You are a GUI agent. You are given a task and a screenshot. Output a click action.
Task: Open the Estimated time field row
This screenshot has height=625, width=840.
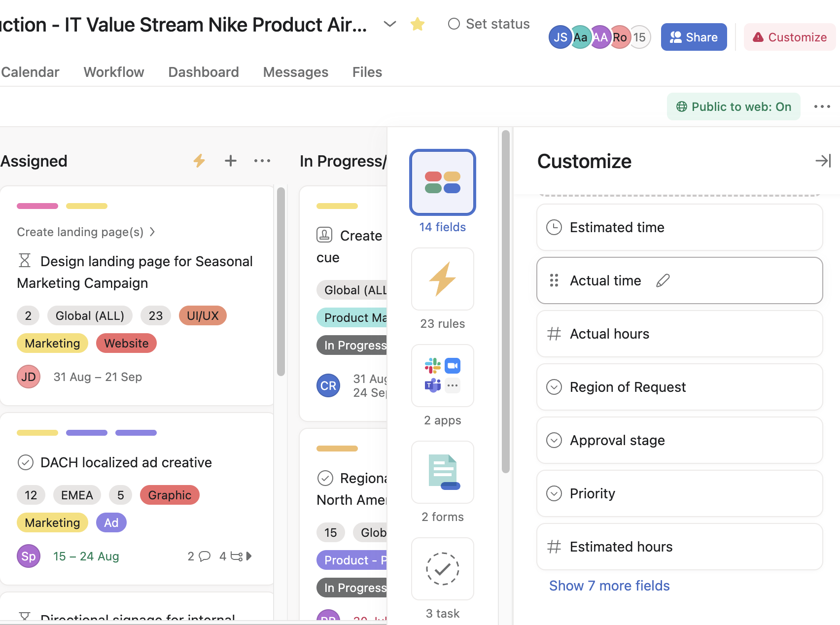679,227
